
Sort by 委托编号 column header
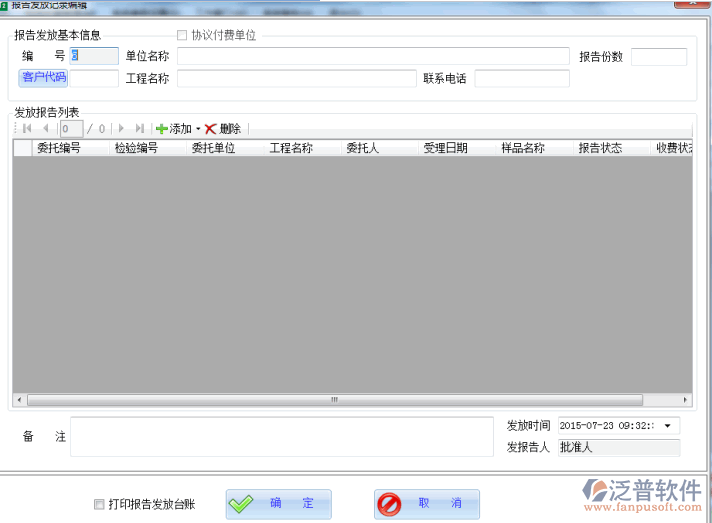tap(58, 148)
